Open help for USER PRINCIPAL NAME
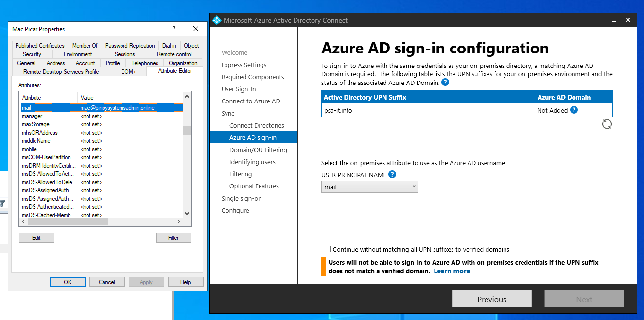The width and height of the screenshot is (644, 320). tap(392, 175)
